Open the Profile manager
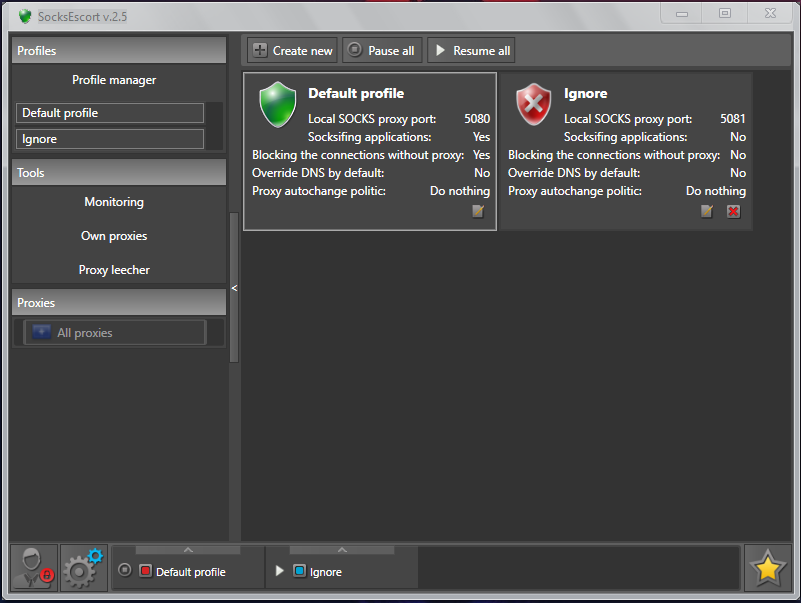This screenshot has height=603, width=801. [x=114, y=80]
